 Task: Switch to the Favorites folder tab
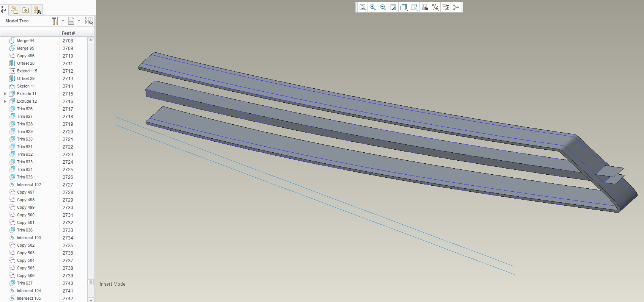(x=26, y=10)
